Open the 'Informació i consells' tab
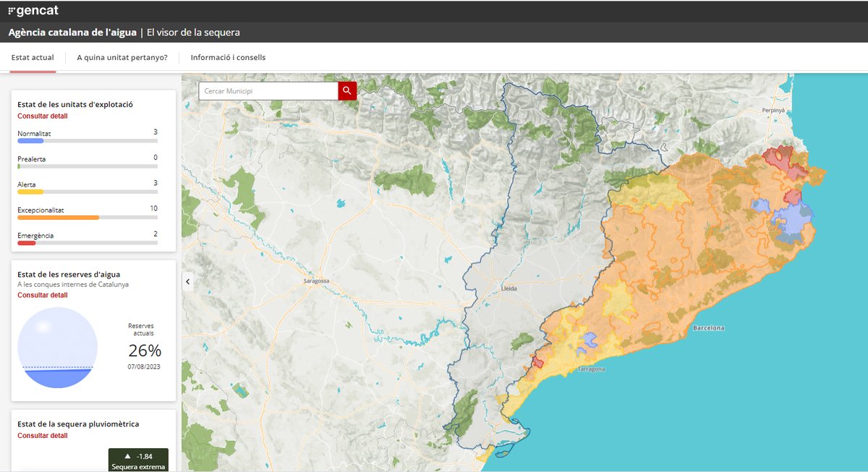This screenshot has height=472, width=868. pos(227,56)
